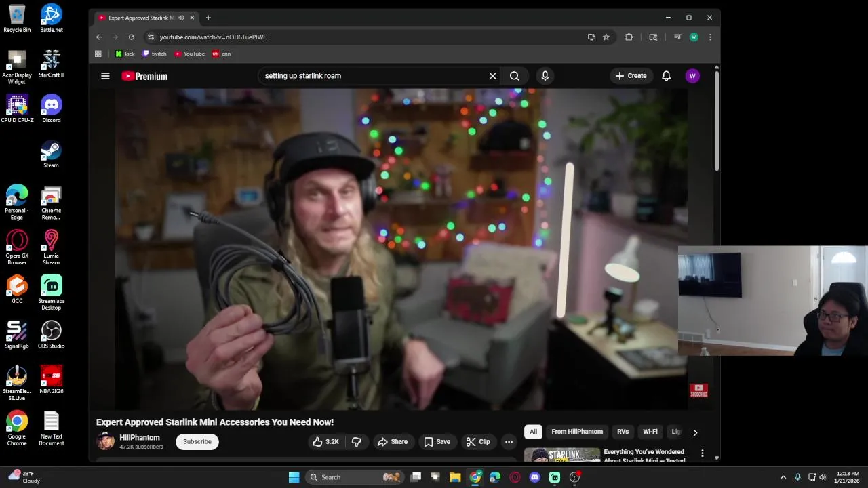Show more filter chips with arrow
Viewport: 868px width, 488px height.
tap(695, 432)
